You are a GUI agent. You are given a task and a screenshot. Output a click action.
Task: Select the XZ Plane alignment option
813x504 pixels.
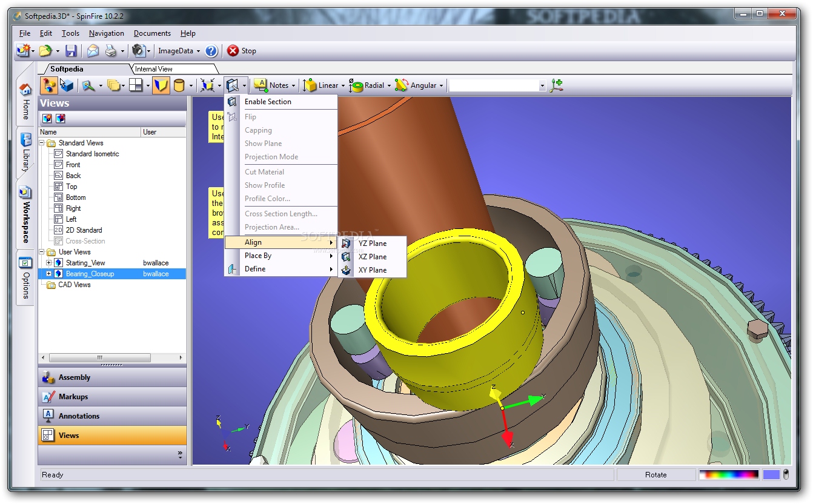(x=372, y=257)
